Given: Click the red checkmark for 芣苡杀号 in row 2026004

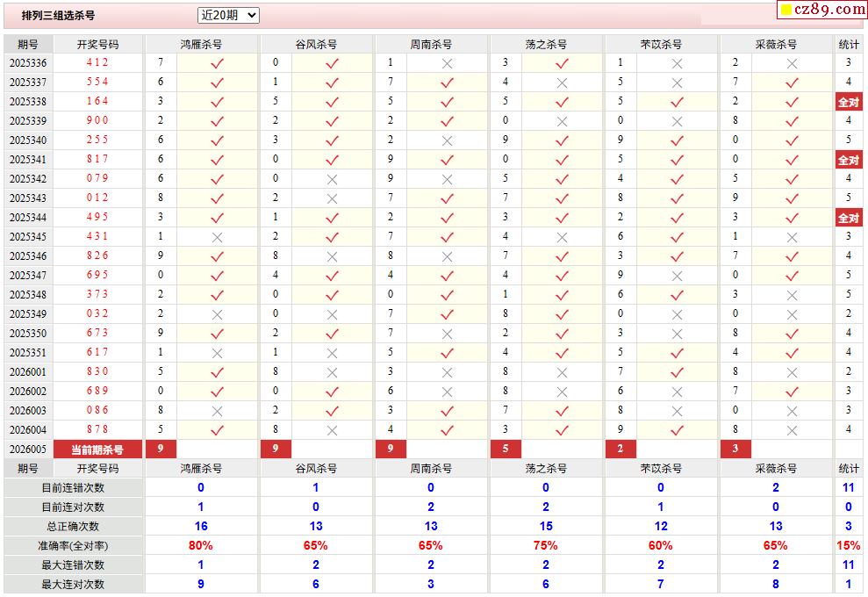Looking at the screenshot, I should click(677, 430).
